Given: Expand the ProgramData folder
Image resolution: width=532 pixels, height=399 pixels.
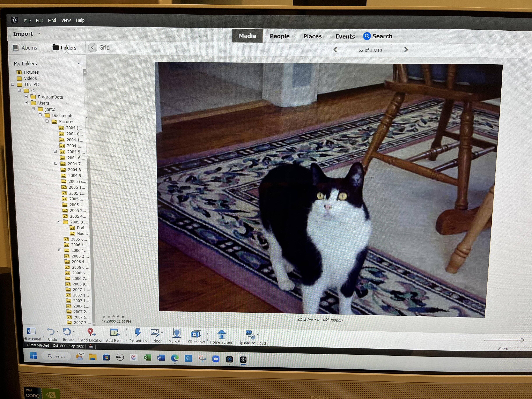Looking at the screenshot, I should pos(26,96).
